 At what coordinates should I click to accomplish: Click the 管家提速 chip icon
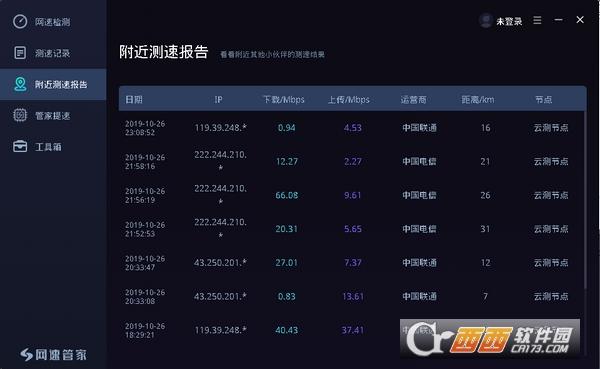point(20,115)
